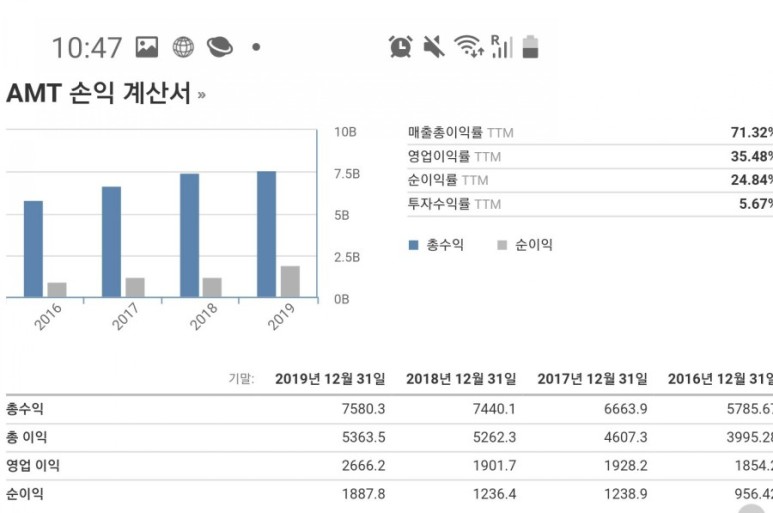Tap the gallery picture icon in status bar
This screenshot has width=773, height=513.
pyautogui.click(x=147, y=47)
